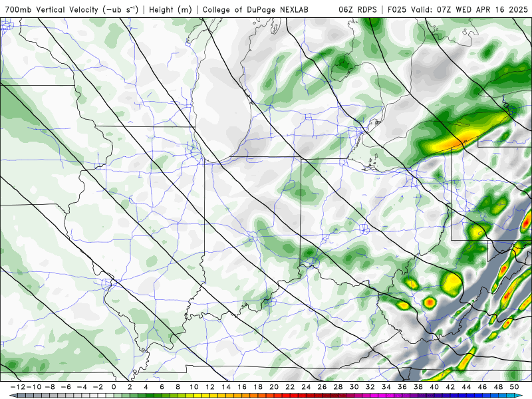Click the '24' color scale label
Viewport: 532px width, 399px height.
point(306,387)
